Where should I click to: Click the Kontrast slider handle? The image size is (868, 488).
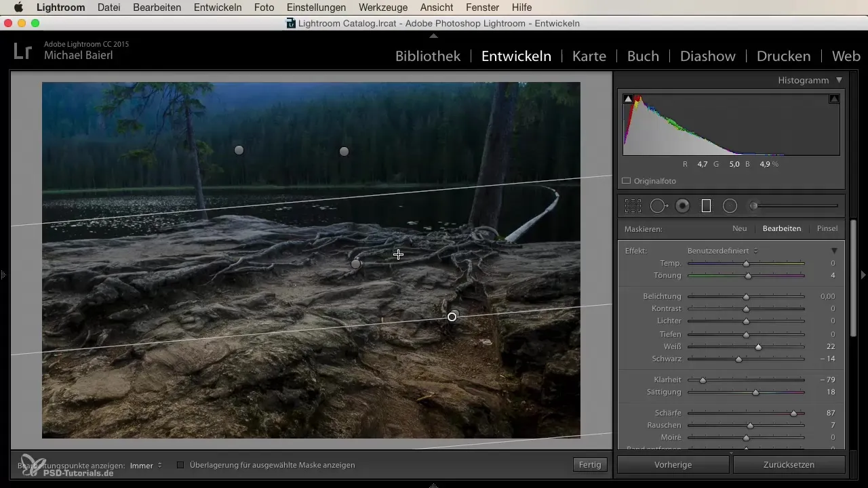point(746,309)
